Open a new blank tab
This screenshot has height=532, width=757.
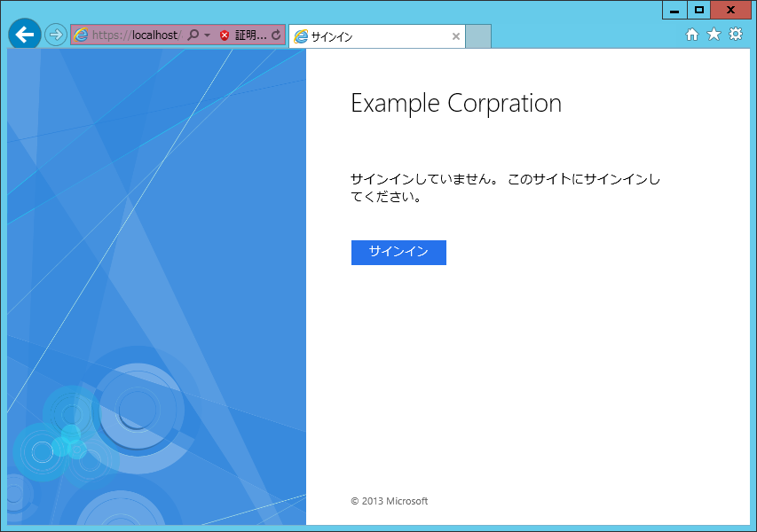(x=478, y=36)
